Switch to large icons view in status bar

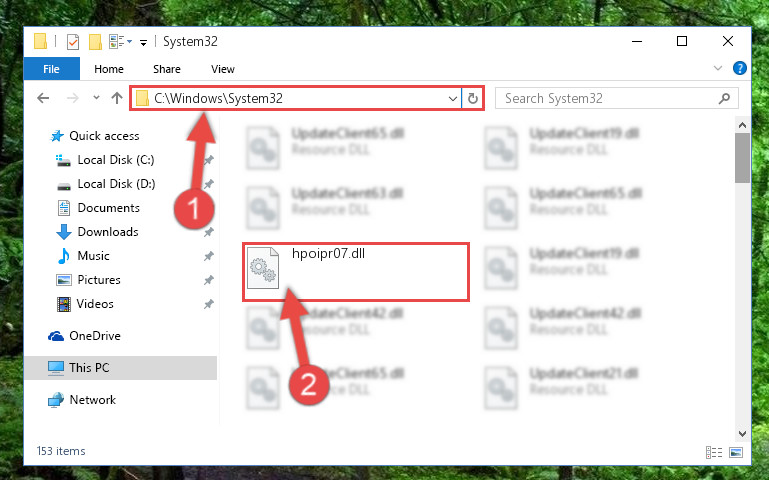point(736,452)
